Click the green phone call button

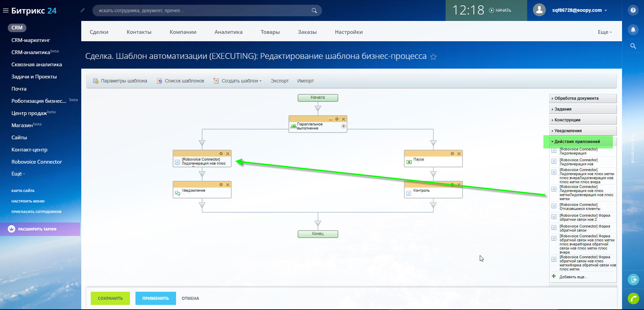[x=633, y=298]
